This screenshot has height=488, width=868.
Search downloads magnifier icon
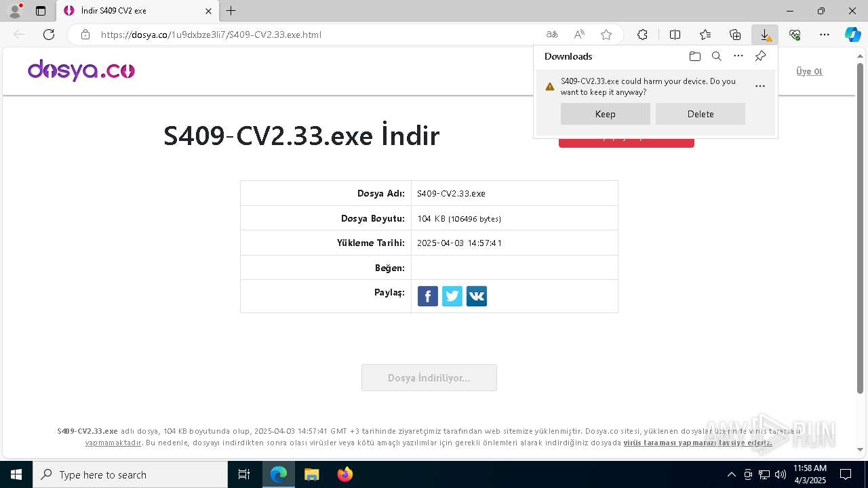[x=717, y=56]
